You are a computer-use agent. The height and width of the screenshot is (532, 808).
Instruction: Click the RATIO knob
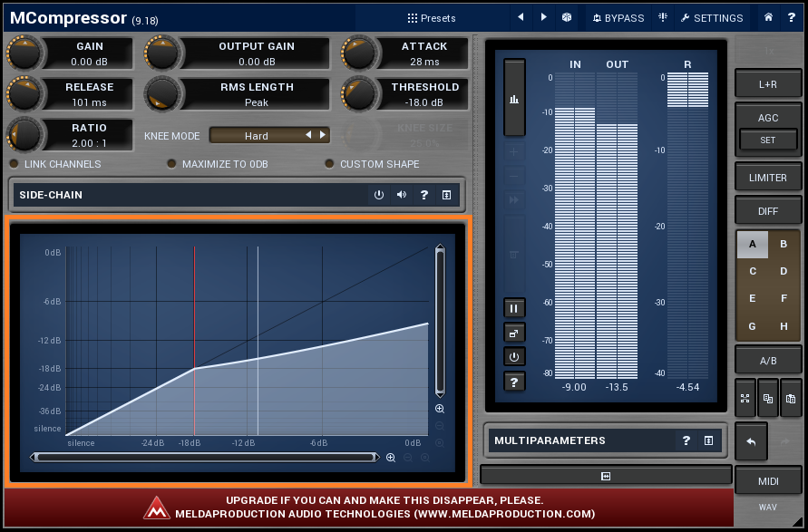tap(24, 134)
